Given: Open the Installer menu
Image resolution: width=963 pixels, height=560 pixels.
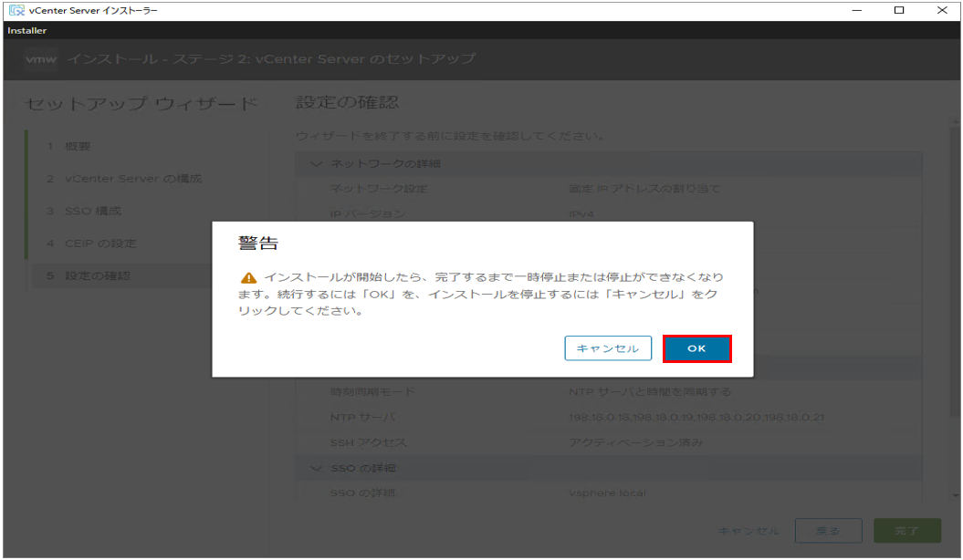Looking at the screenshot, I should [27, 30].
